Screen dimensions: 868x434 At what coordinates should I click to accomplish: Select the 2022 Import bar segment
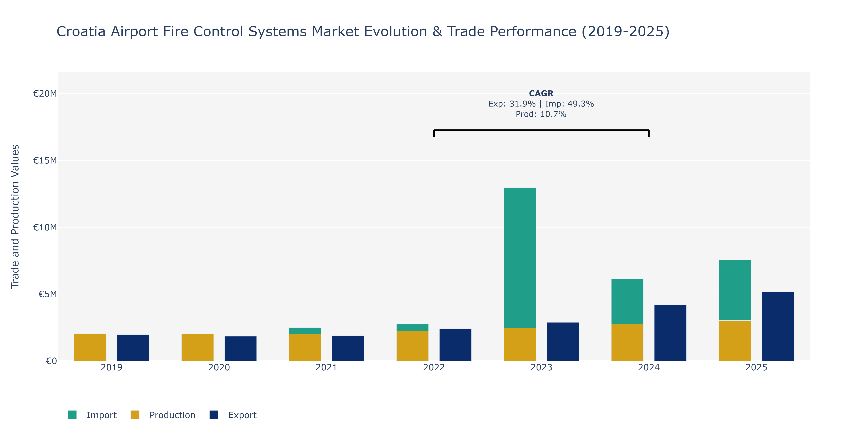[412, 327]
